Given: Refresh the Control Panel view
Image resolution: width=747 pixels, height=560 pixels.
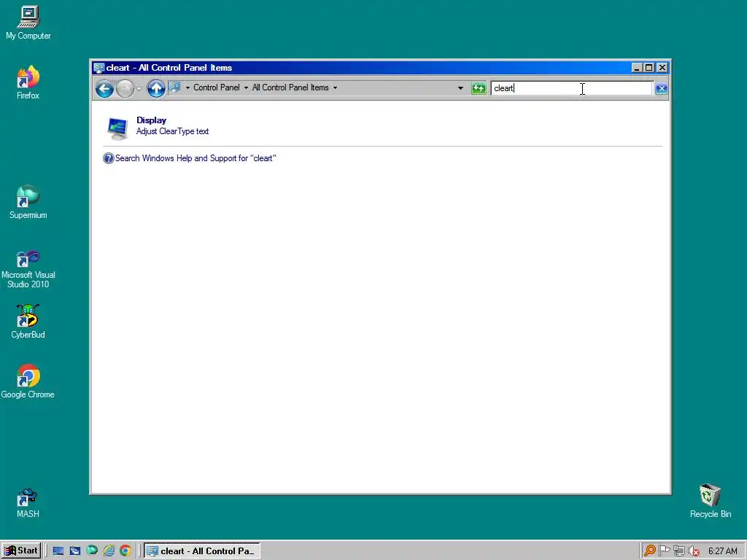Looking at the screenshot, I should click(479, 88).
